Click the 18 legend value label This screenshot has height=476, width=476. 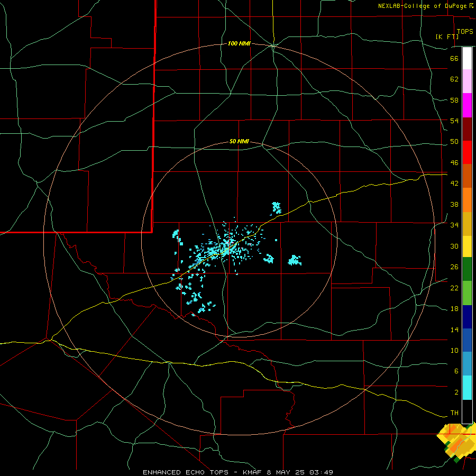pos(454,309)
